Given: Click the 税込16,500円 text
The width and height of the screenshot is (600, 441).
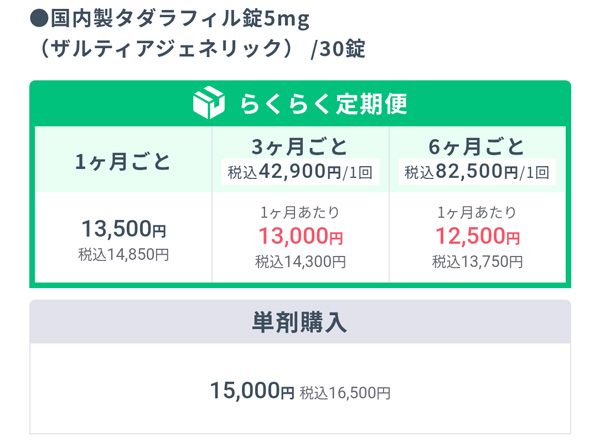Looking at the screenshot, I should (x=345, y=393).
